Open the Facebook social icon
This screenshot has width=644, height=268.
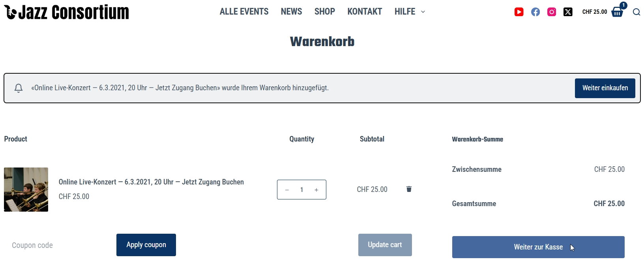click(x=535, y=12)
